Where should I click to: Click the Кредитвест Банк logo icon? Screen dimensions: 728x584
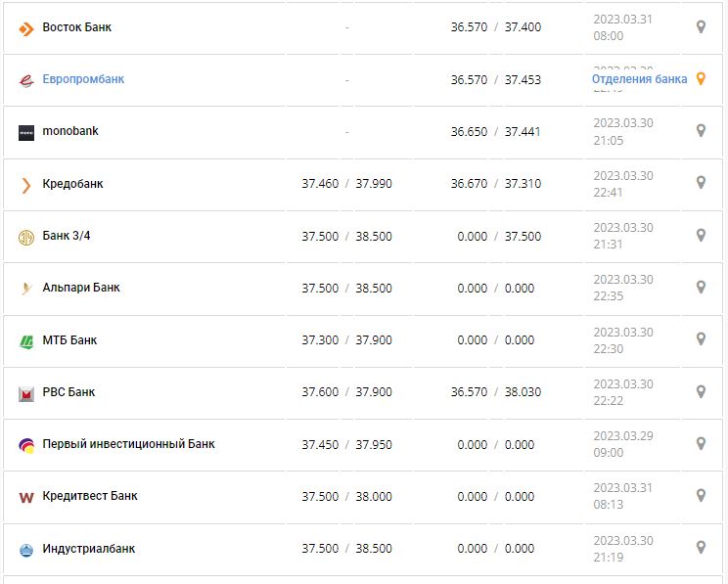click(26, 497)
